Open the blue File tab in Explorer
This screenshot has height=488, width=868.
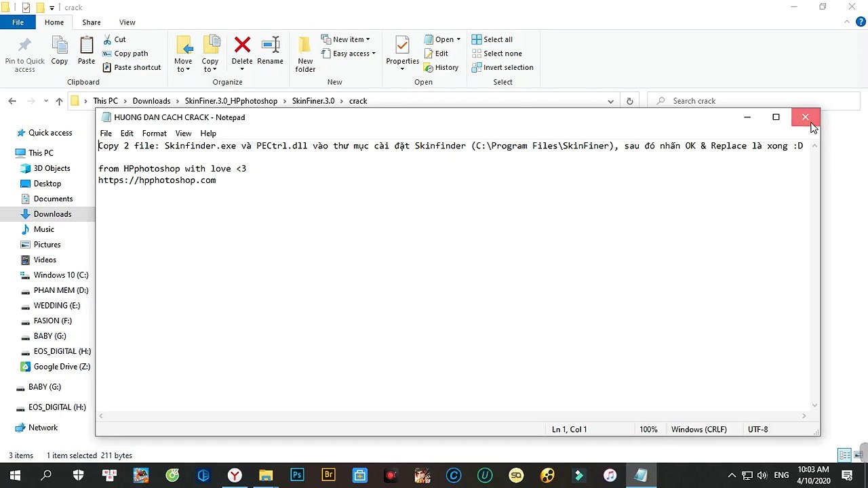[18, 22]
